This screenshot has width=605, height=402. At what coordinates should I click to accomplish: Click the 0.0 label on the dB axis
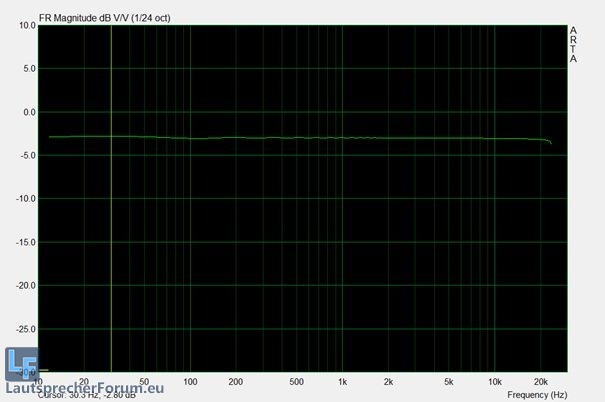29,112
